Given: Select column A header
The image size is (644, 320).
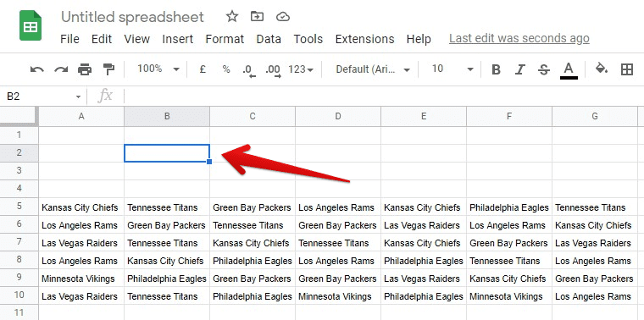Looking at the screenshot, I should (81, 117).
